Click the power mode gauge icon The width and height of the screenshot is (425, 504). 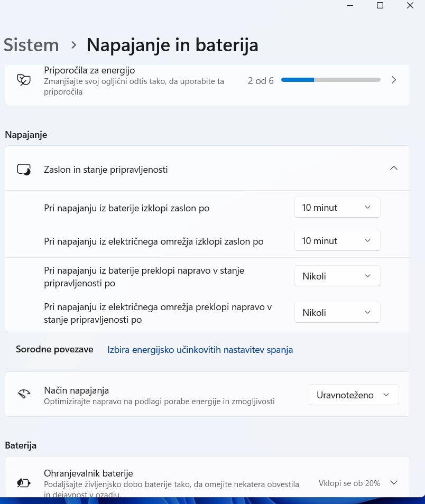coord(24,394)
